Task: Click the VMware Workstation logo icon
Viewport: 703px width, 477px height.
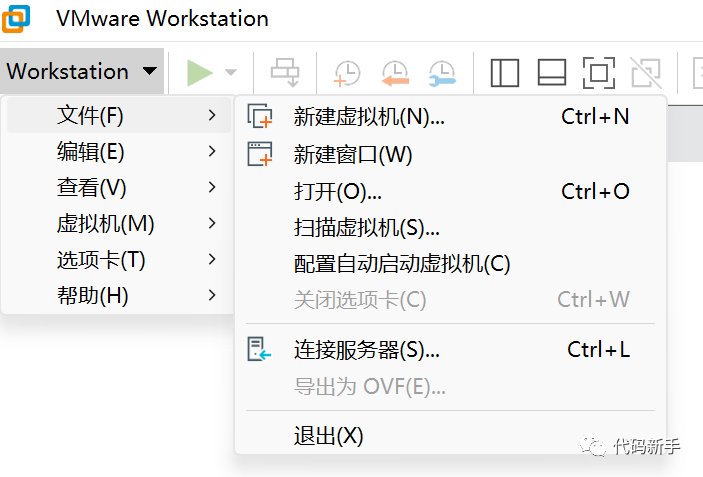Action: click(16, 18)
